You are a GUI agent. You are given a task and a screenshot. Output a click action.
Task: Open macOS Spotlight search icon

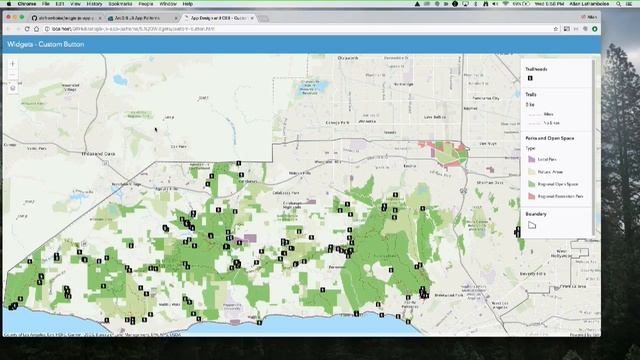click(x=619, y=4)
